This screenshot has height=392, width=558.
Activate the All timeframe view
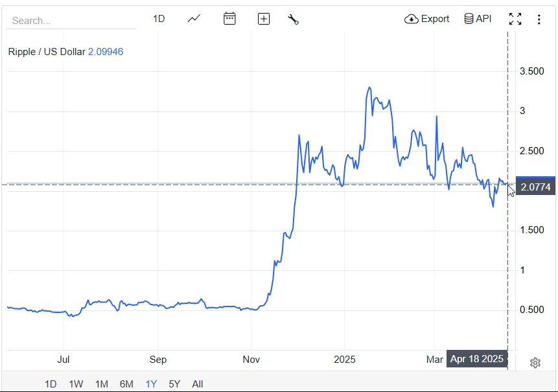[x=198, y=384]
